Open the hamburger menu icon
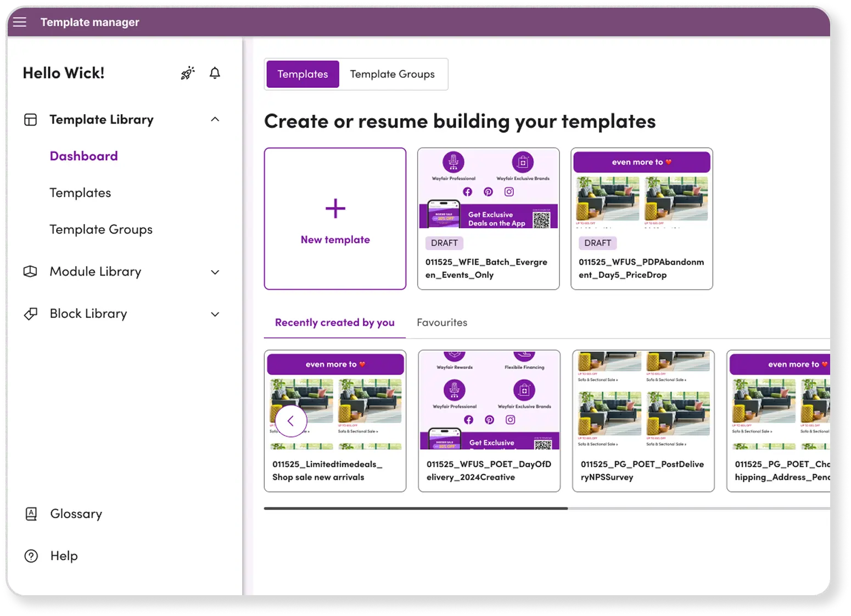851x616 pixels. click(x=20, y=22)
